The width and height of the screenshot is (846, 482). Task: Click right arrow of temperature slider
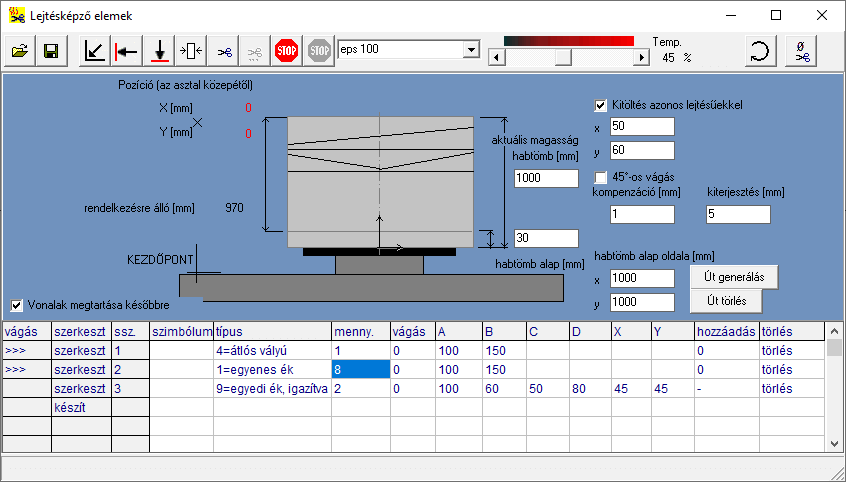click(x=641, y=58)
